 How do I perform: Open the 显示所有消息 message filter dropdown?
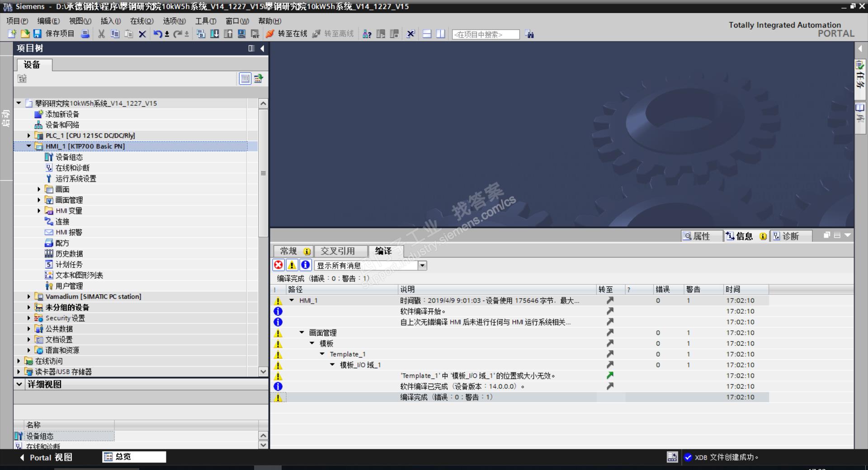[x=422, y=266]
